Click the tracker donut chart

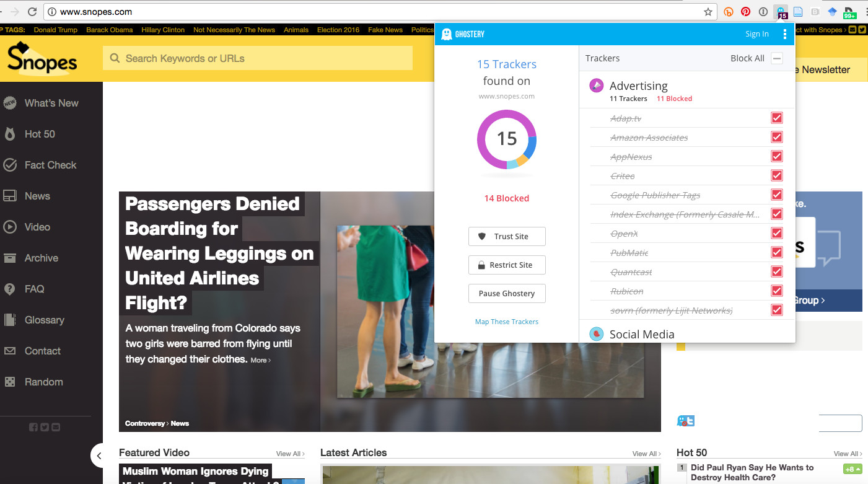point(507,139)
